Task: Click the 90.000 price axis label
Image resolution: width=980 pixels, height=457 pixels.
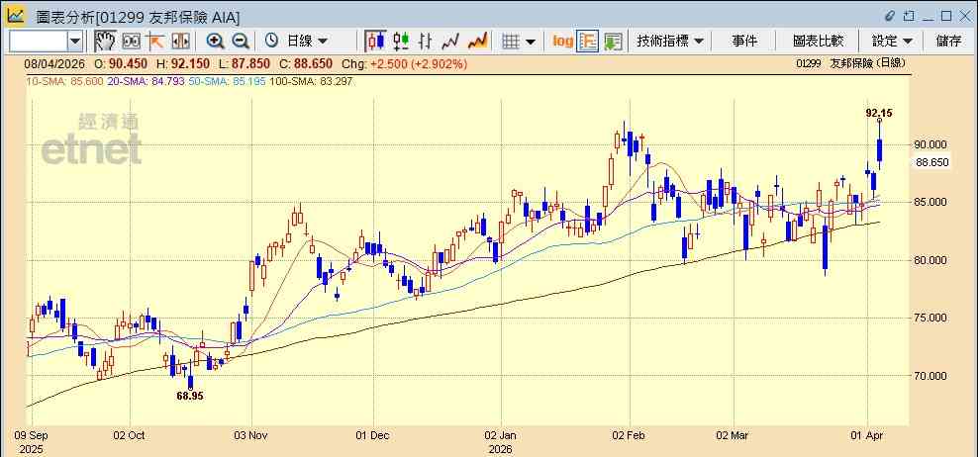Action: pos(932,144)
